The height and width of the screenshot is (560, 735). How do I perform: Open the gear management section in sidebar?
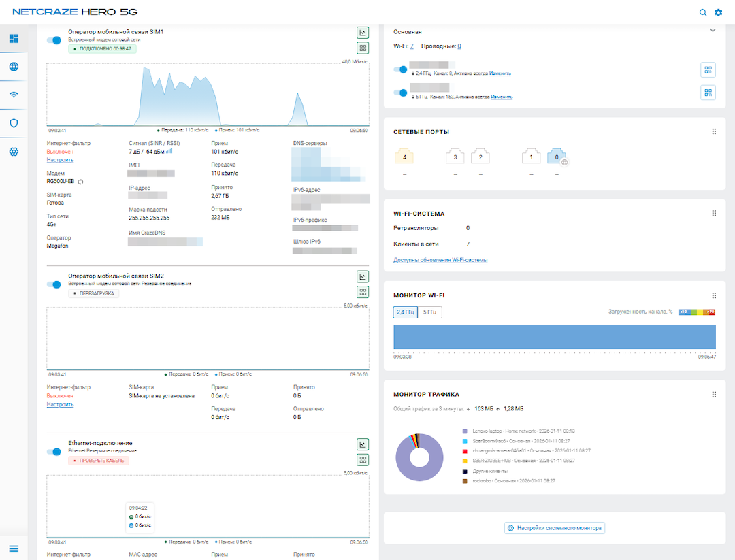(14, 151)
